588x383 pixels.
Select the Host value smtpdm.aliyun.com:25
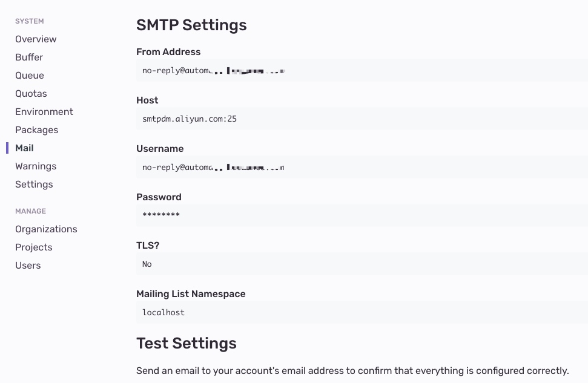tap(190, 119)
